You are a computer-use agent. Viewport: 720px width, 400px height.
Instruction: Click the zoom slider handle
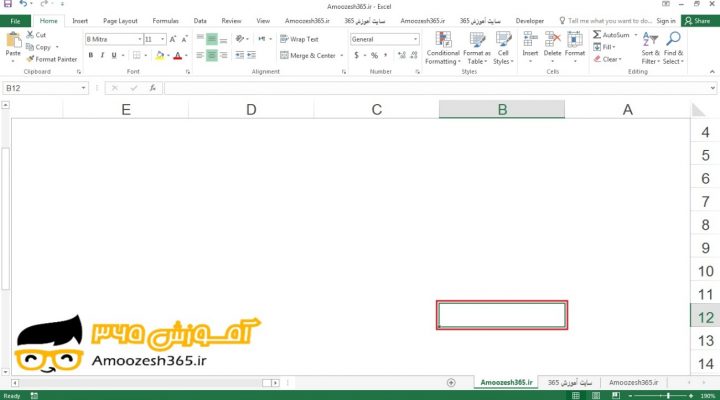pos(669,395)
